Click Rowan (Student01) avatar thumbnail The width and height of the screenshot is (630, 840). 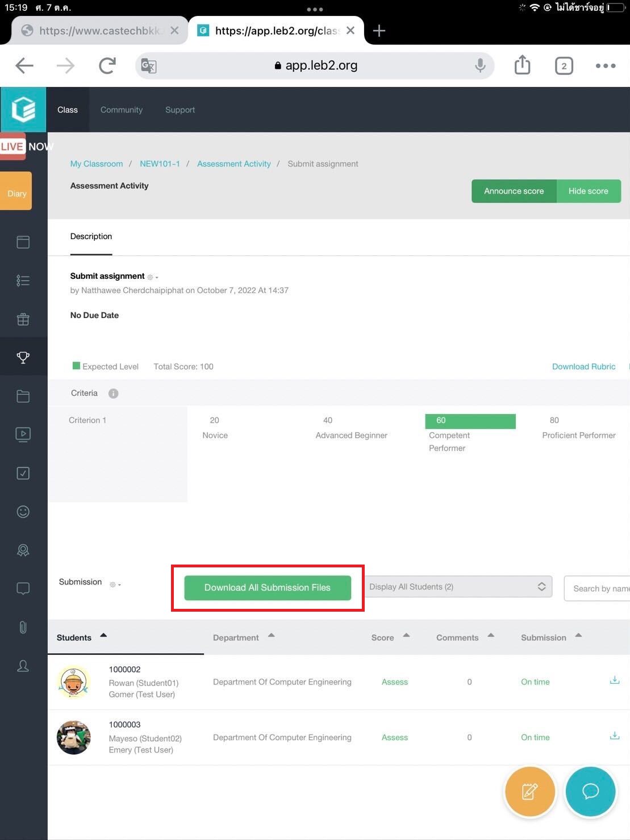point(74,682)
